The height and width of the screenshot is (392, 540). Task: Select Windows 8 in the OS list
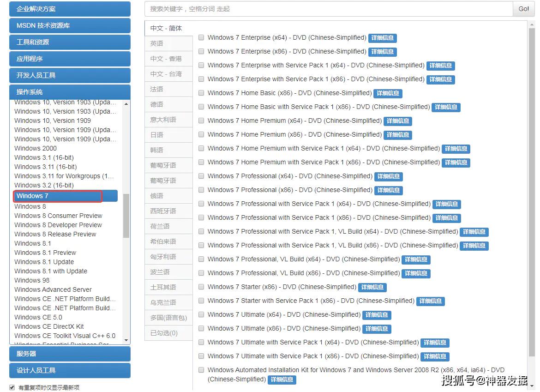[30, 207]
